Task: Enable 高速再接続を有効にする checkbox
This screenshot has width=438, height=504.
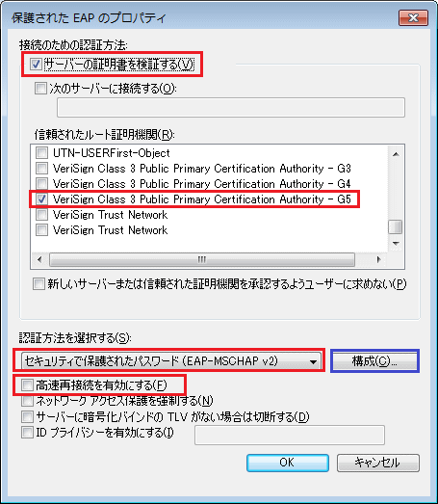Action: [27, 385]
